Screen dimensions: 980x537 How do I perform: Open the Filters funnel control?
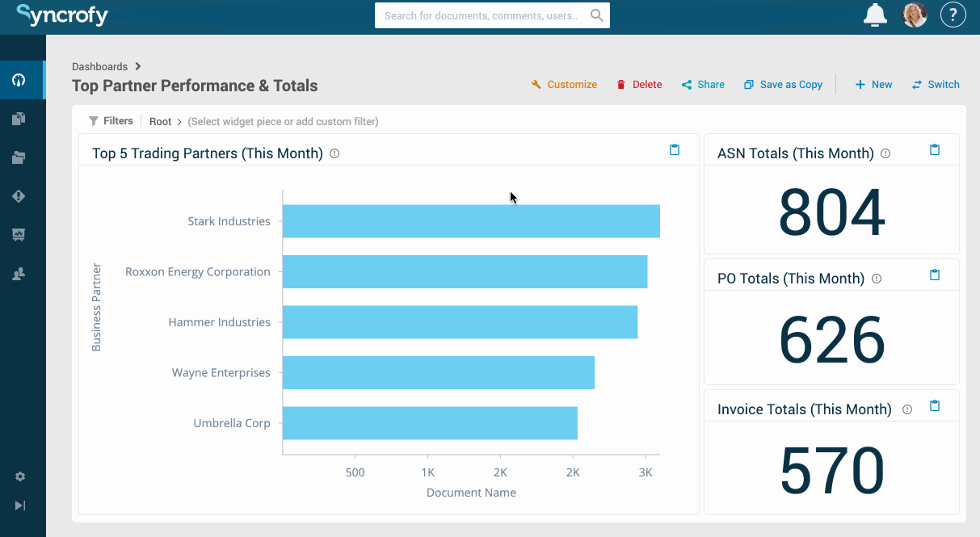[x=111, y=121]
